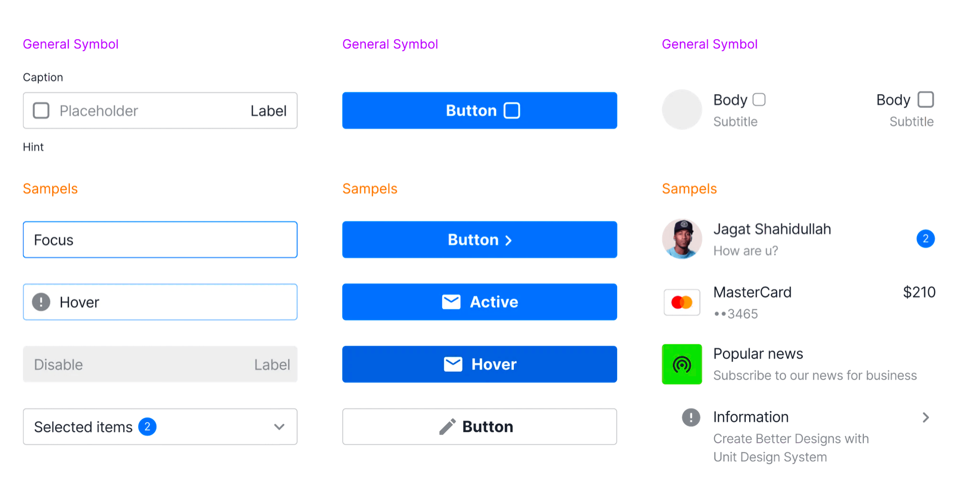Click Jagat Shahidullah's avatar photo
The width and height of the screenshot is (980, 500).
point(682,239)
